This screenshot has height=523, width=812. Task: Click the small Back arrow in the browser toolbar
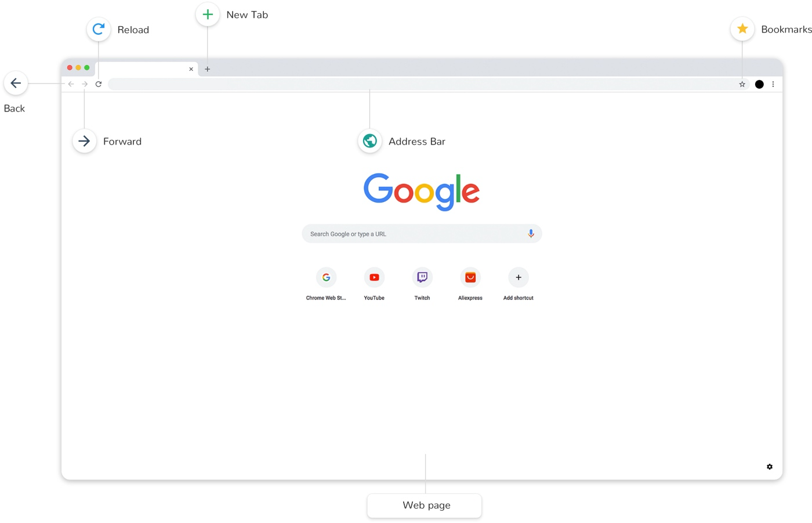pyautogui.click(x=71, y=84)
